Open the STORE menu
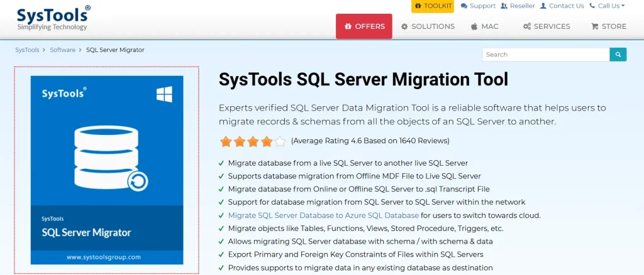Image resolution: width=644 pixels, height=275 pixels. coord(614,26)
